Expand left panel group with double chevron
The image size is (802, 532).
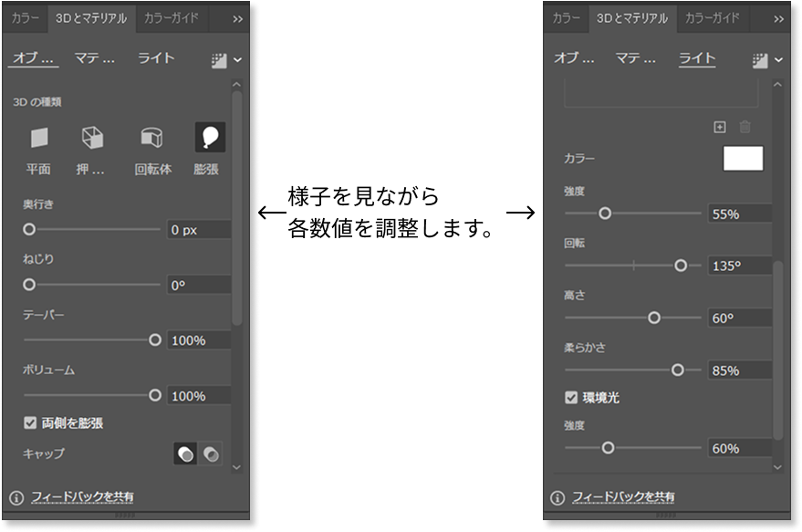pyautogui.click(x=238, y=18)
